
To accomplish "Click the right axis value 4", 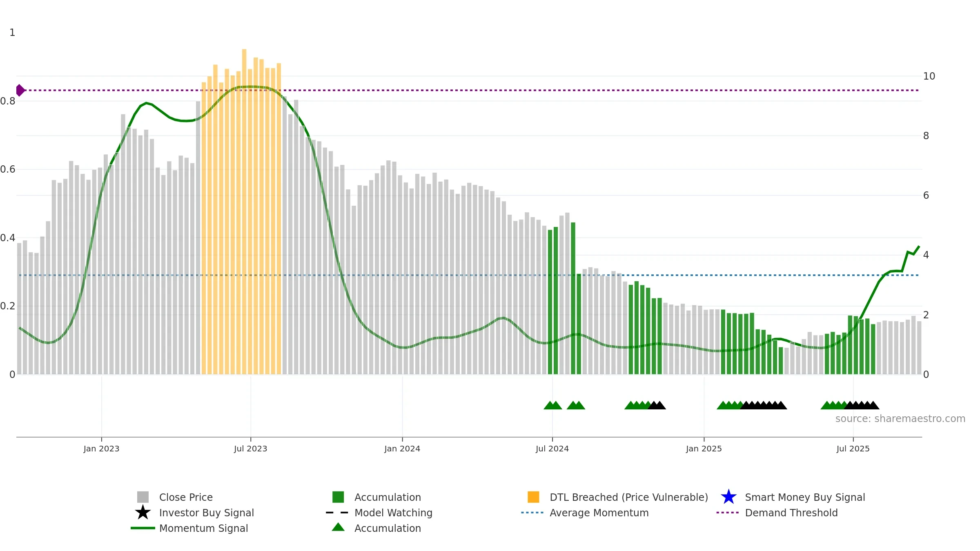I will 926,255.
